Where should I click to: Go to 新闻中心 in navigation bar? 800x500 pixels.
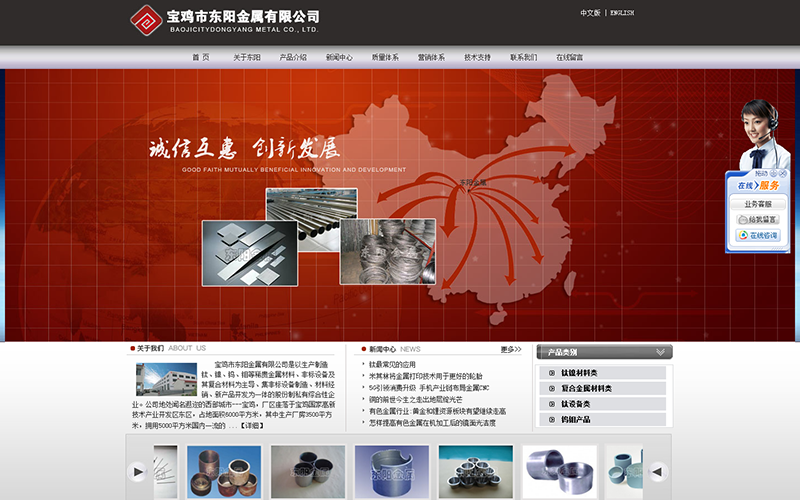[339, 57]
